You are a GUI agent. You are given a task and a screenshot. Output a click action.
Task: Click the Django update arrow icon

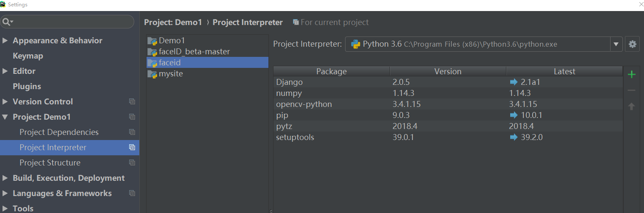point(514,82)
